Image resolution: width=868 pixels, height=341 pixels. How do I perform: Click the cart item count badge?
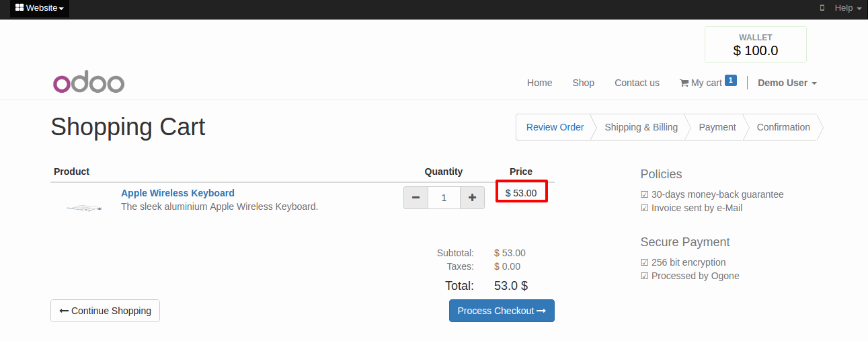(x=731, y=80)
